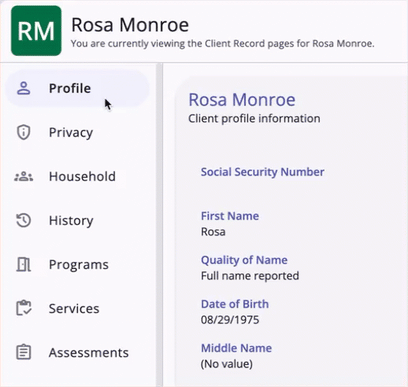Click the History clock icon
Image resolution: width=408 pixels, height=387 pixels.
pyautogui.click(x=24, y=220)
